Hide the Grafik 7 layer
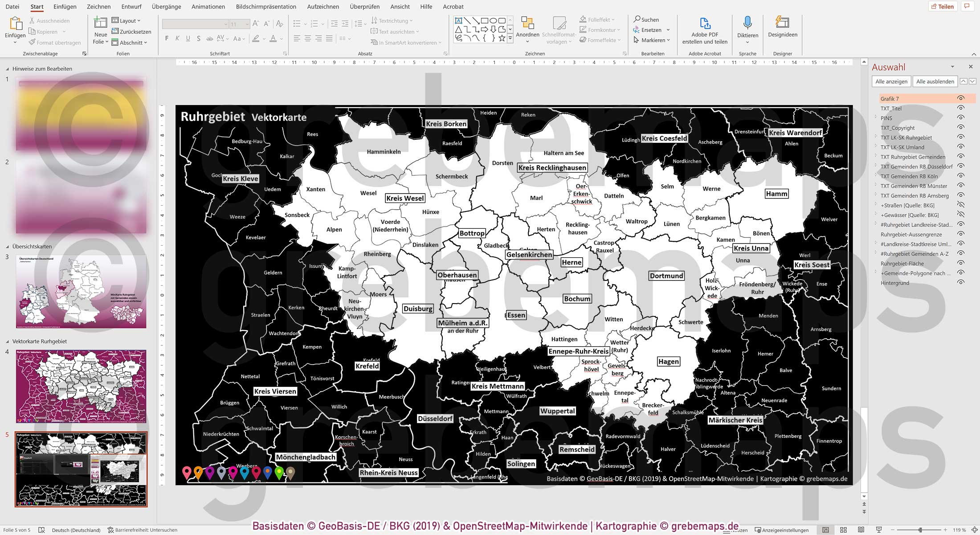The width and height of the screenshot is (980, 535). point(960,98)
